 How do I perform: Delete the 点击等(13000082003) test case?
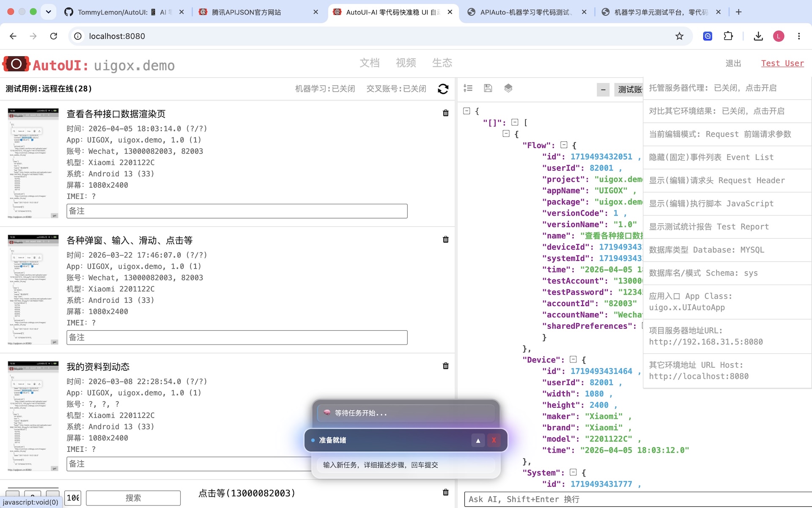445,492
